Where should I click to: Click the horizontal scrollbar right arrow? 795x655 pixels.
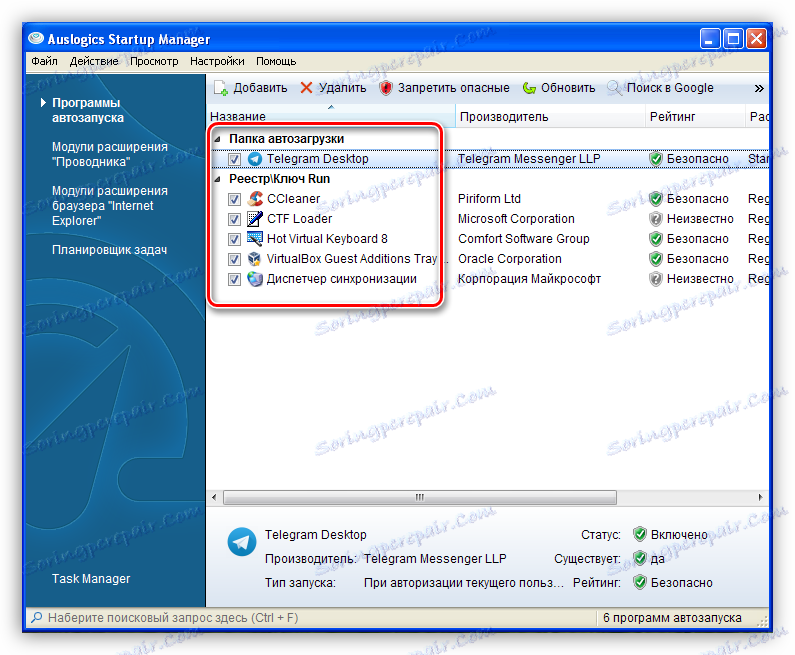[x=760, y=497]
